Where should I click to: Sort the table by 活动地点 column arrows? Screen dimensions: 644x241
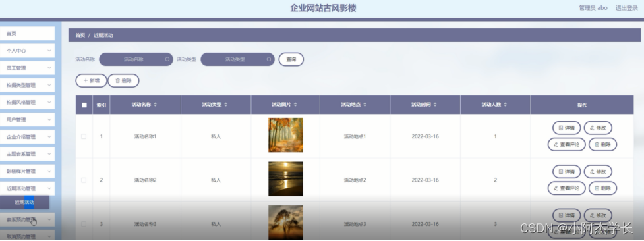(365, 105)
